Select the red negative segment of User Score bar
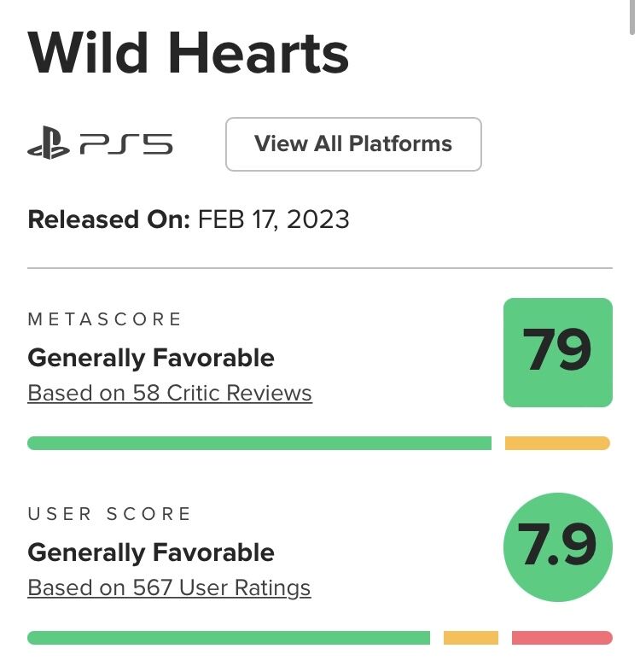Image resolution: width=640 pixels, height=672 pixels. pos(561,638)
